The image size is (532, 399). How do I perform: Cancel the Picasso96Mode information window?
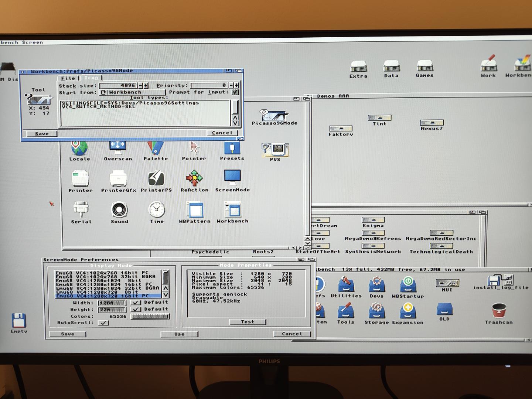click(x=222, y=133)
